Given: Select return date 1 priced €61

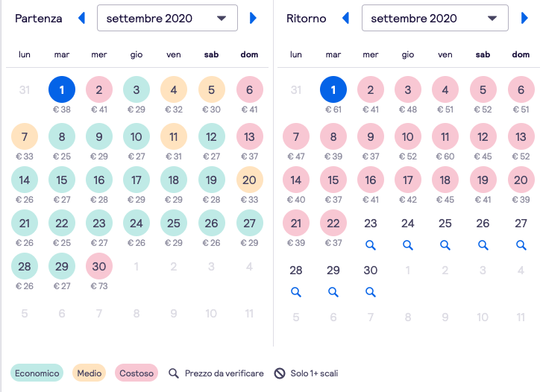Looking at the screenshot, I should coord(333,90).
